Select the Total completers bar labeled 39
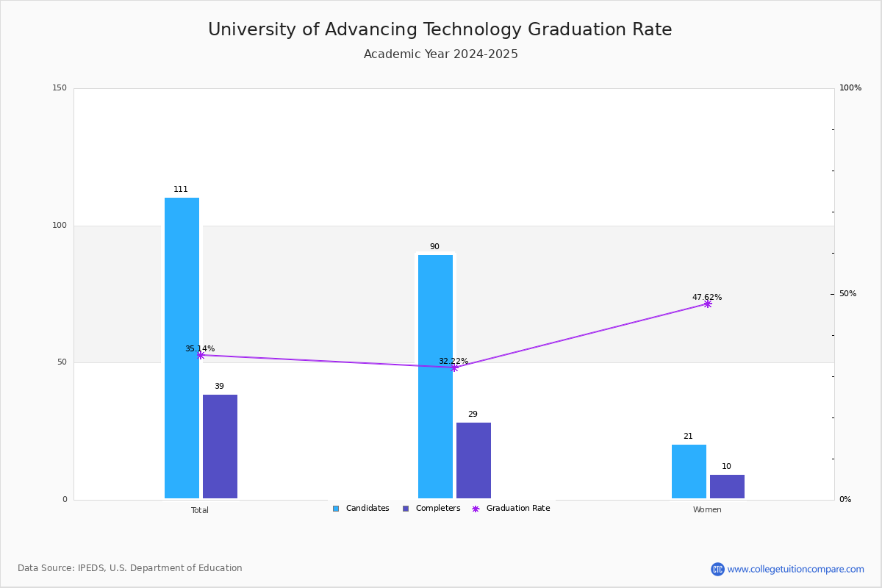 click(x=220, y=447)
